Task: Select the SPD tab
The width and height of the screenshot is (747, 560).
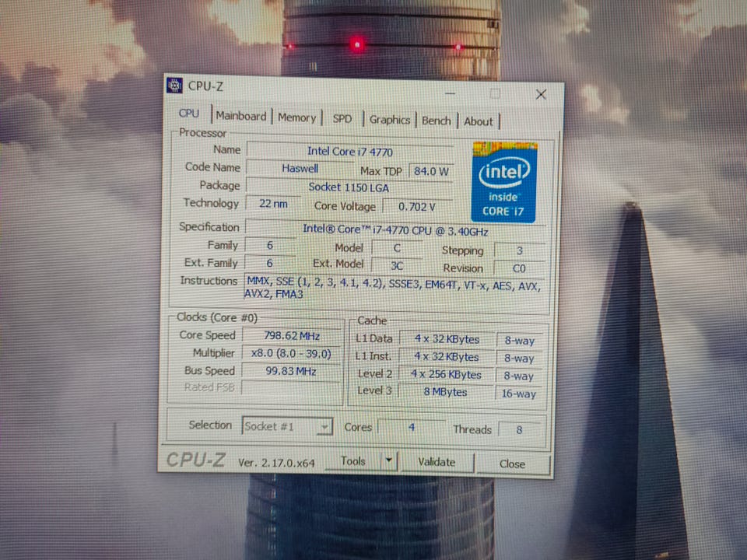Action: coord(342,118)
